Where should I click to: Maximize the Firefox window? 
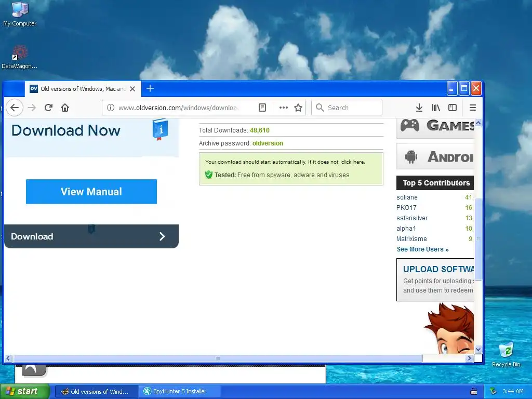coord(464,88)
